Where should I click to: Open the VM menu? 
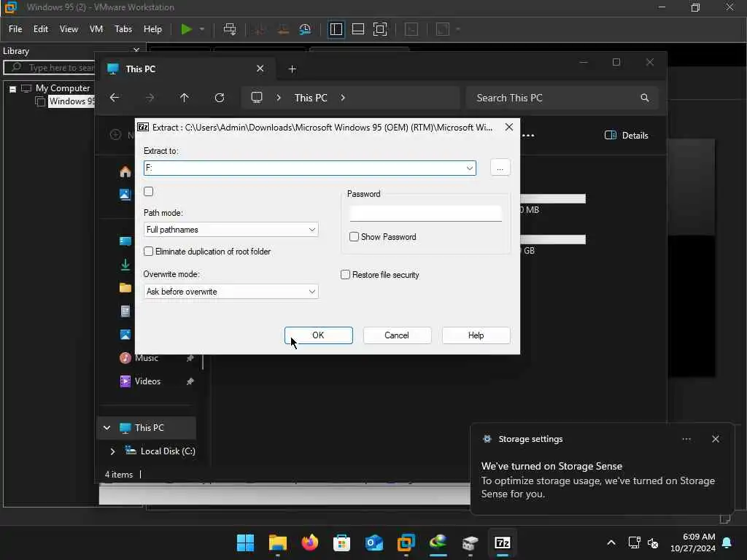pos(96,29)
